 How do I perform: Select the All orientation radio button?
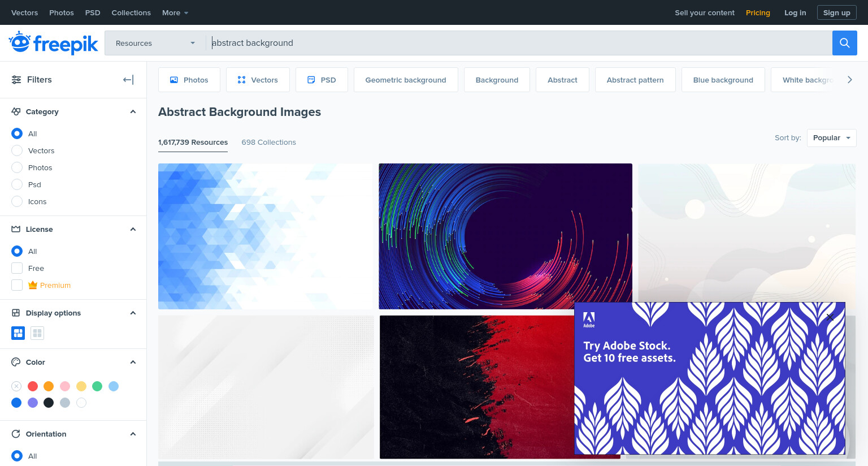17,456
